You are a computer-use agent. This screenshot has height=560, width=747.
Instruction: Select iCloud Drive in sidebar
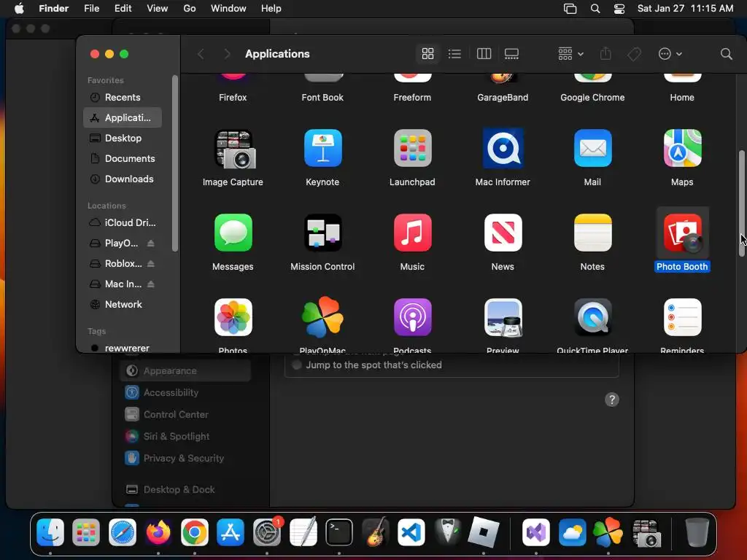123,222
